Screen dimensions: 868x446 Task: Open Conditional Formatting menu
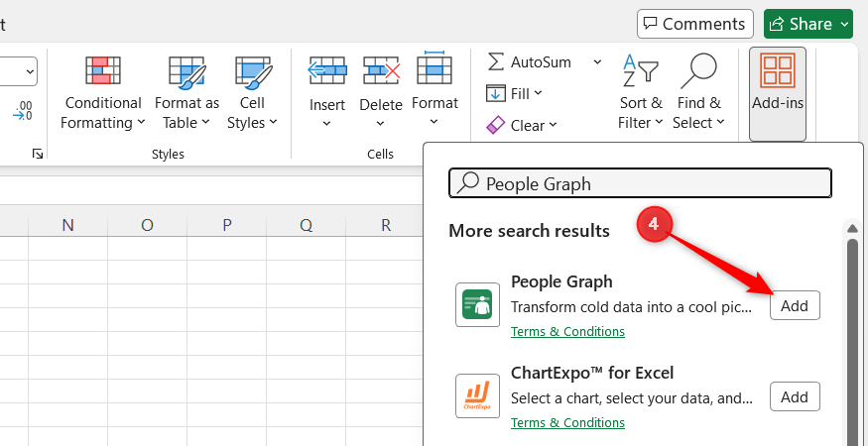103,93
